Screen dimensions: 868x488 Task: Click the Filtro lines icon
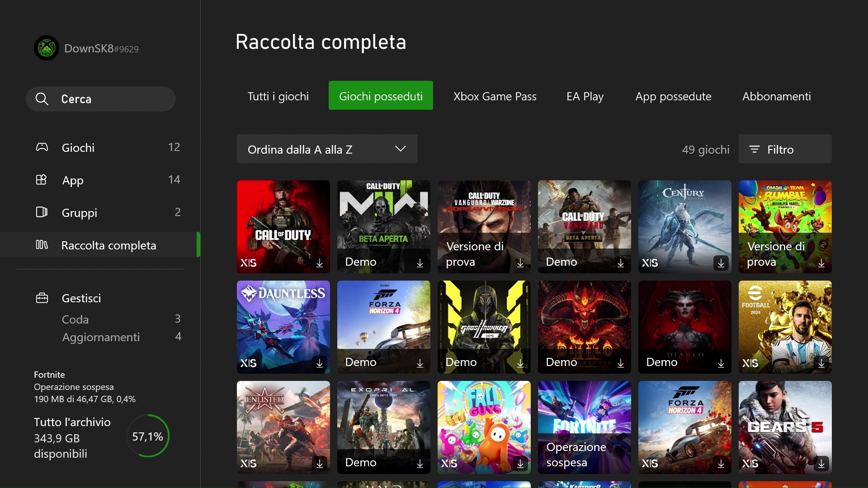755,149
